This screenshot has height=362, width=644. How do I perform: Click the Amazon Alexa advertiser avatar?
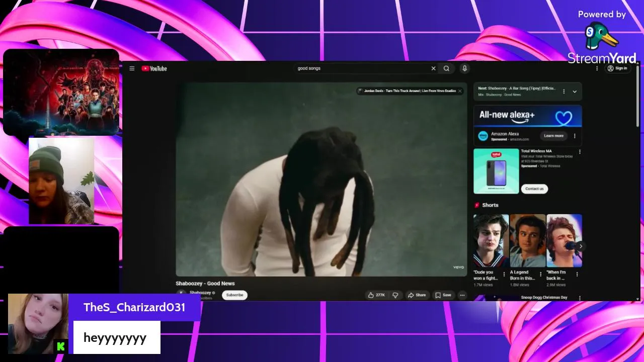[x=483, y=136]
